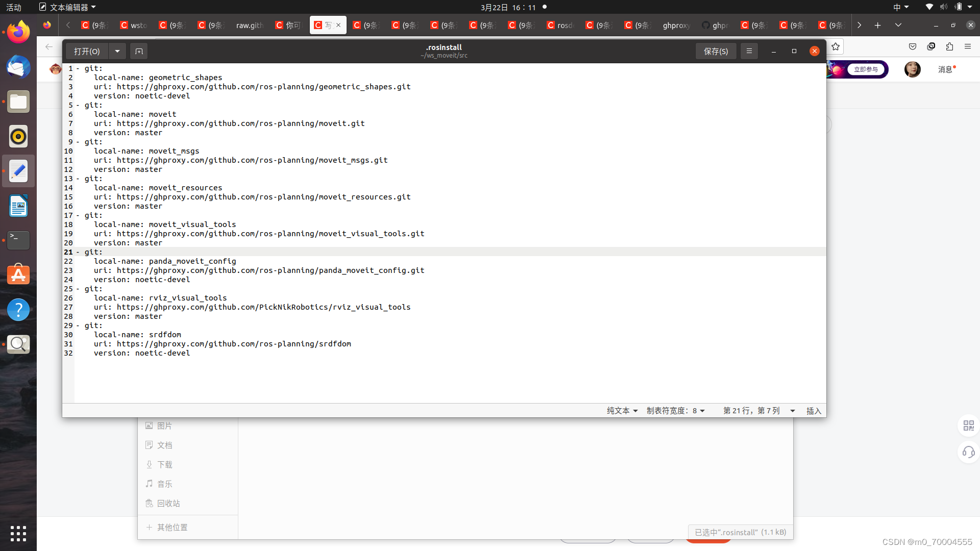Switch to the raw.gith browser tab
The image size is (980, 551).
click(249, 25)
